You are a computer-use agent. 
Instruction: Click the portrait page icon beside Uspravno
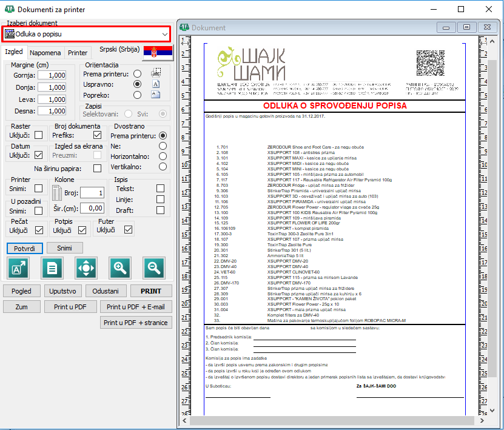(156, 84)
